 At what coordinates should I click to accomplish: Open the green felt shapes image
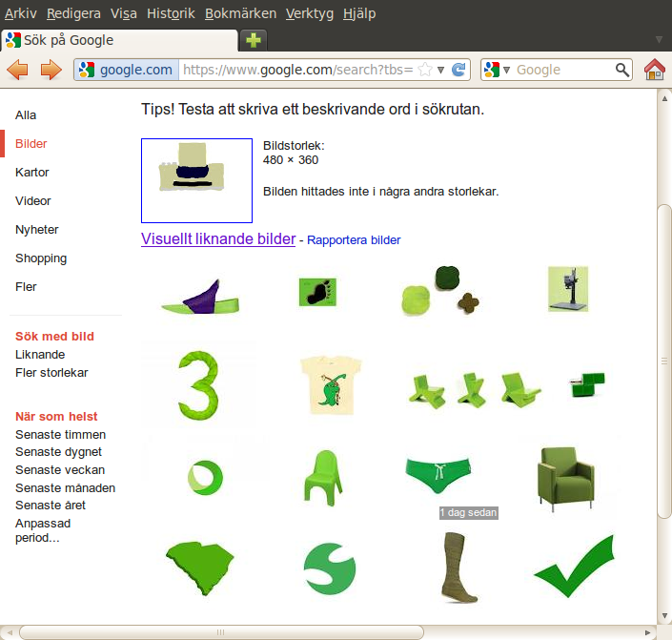coord(440,290)
